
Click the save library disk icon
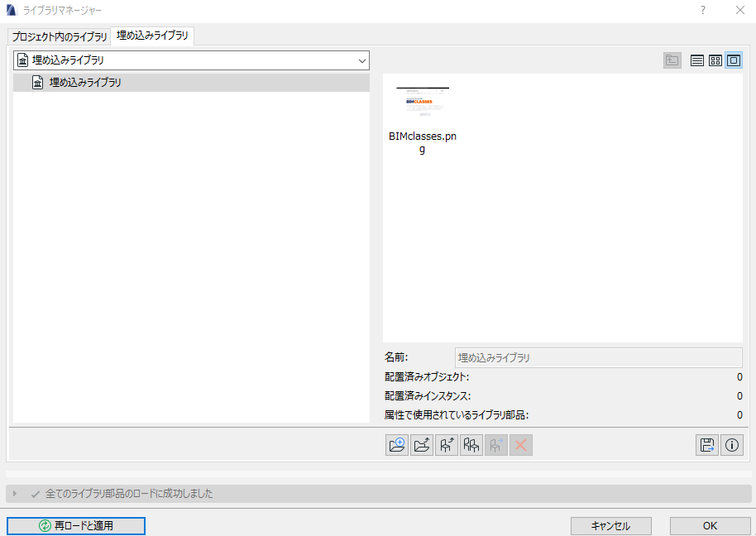coord(707,445)
